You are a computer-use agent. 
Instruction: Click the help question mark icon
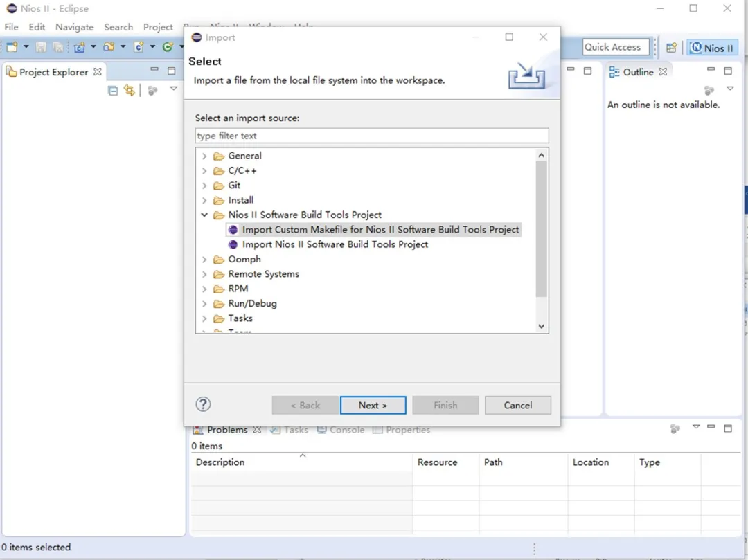203,405
